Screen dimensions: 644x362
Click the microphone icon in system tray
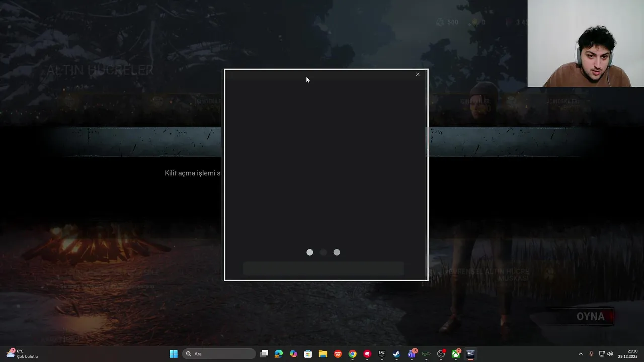click(x=591, y=354)
